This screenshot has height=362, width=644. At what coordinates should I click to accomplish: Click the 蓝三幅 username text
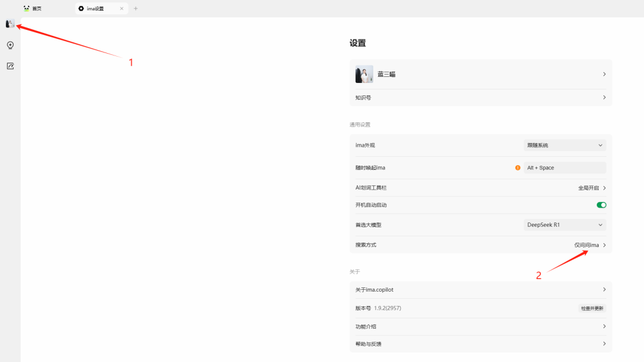tap(386, 75)
